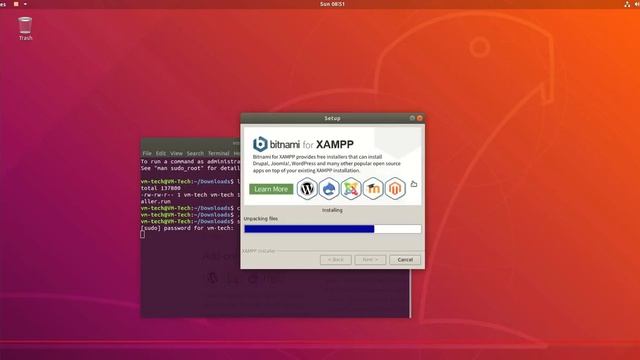The height and width of the screenshot is (360, 640).
Task: Click the Magento hexagon icon
Action: coord(395,189)
